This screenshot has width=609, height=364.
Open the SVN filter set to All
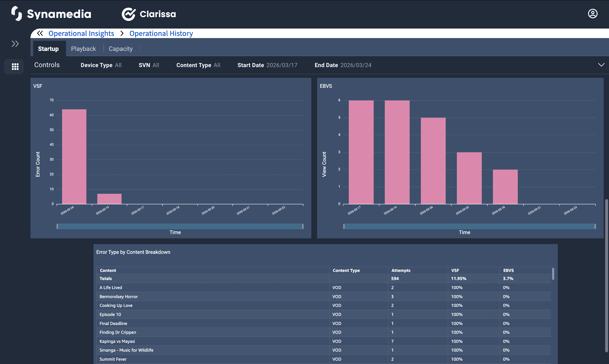click(149, 65)
